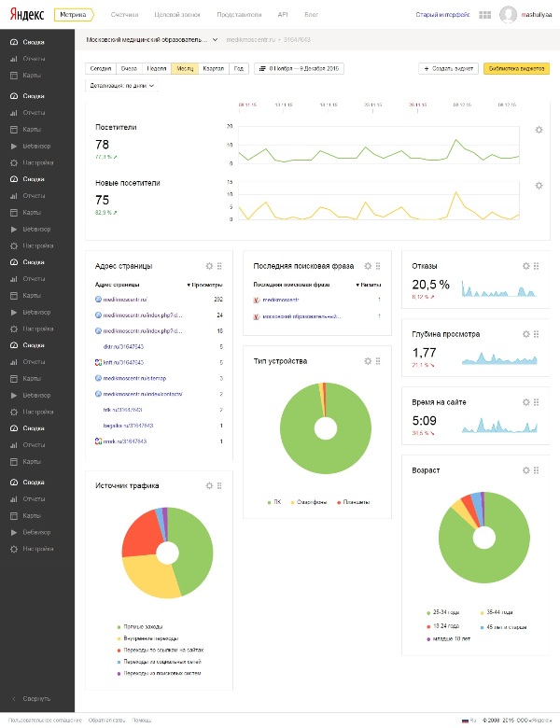The image size is (560, 728).
Task: Switch period to Год
Action: 239,68
